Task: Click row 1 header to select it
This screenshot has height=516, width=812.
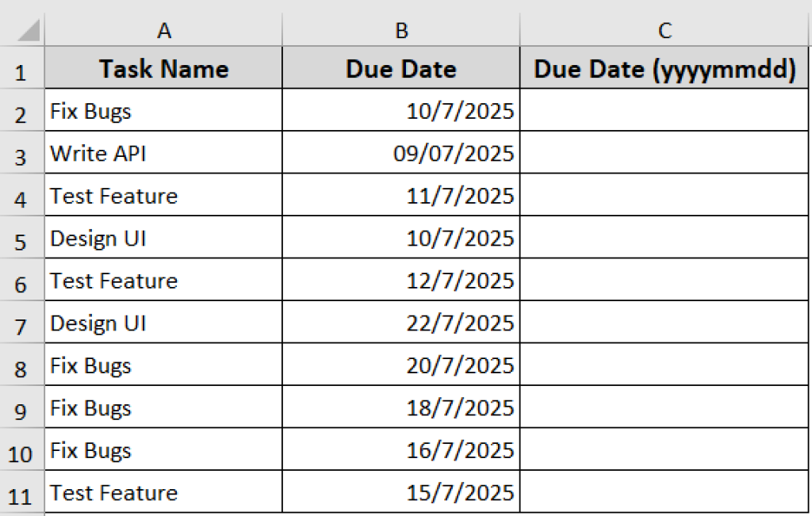Action: click(21, 68)
